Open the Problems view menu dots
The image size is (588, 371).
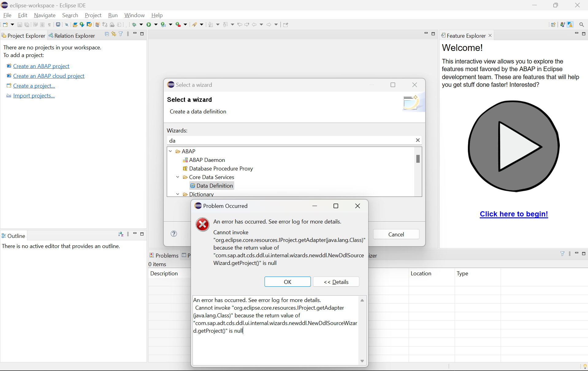(570, 254)
